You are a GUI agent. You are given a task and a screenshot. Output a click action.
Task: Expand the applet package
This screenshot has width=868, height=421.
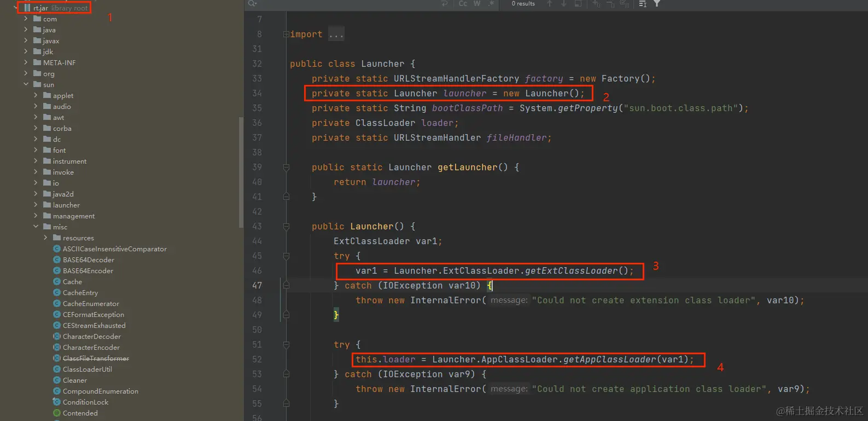pos(36,95)
